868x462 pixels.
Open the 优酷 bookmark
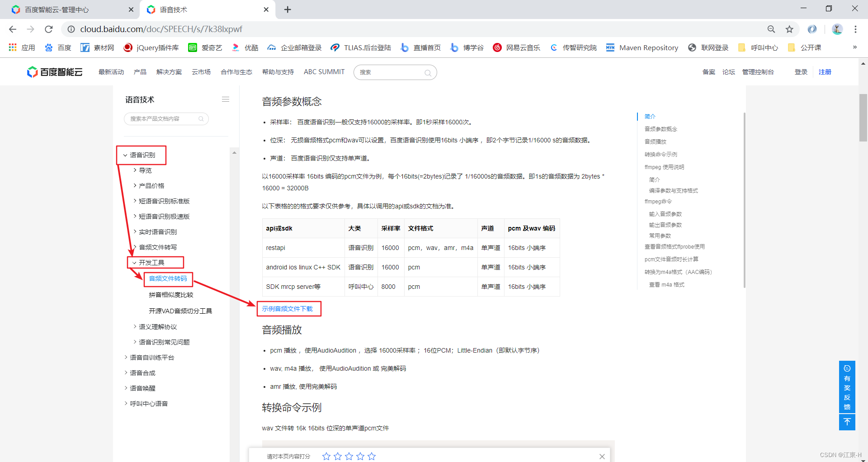tap(245, 47)
